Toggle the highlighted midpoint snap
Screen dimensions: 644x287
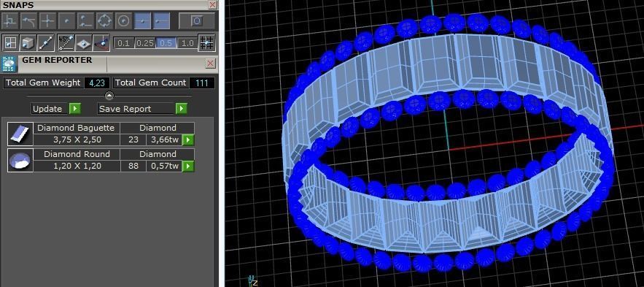142,20
